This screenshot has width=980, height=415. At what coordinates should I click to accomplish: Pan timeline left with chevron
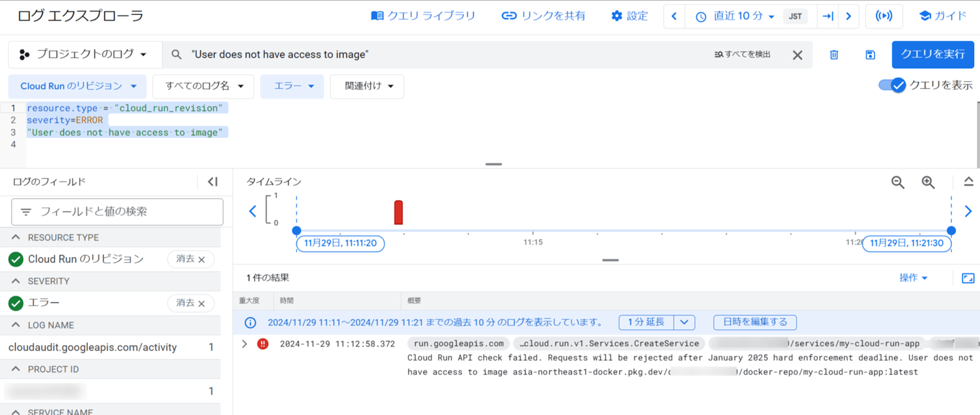click(253, 211)
